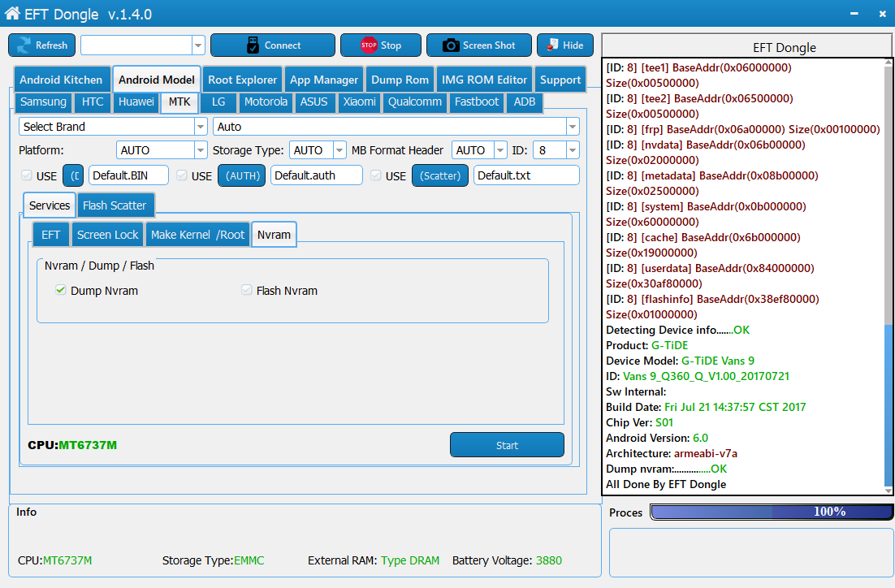895x588 pixels.
Task: Click the Services tab
Action: [x=50, y=205]
